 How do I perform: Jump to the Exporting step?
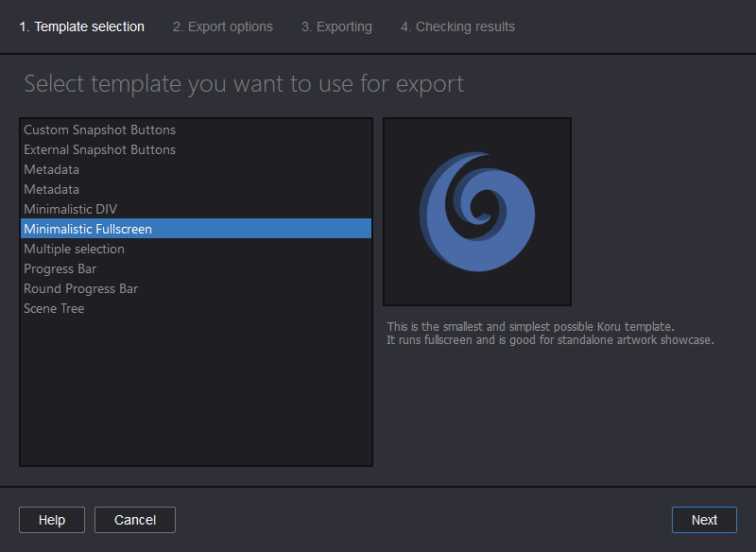coord(336,26)
